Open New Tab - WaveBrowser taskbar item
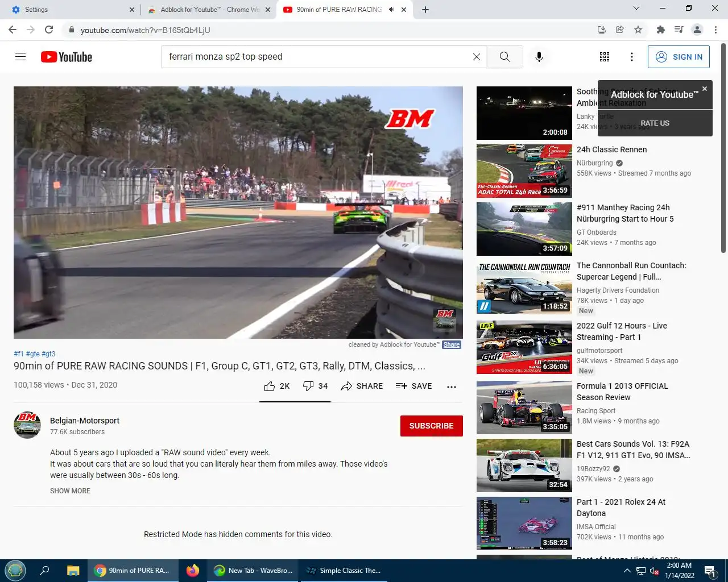The width and height of the screenshot is (728, 582). (253, 570)
